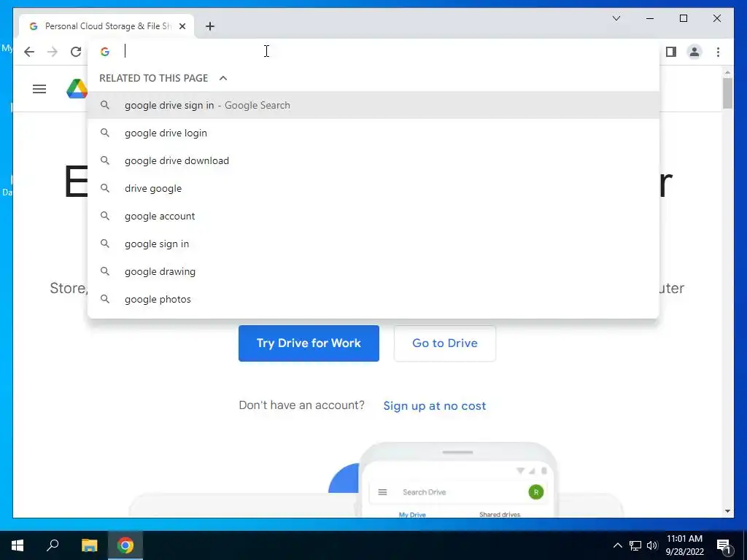
Task: Click the Google Drive logo
Action: 77,89
